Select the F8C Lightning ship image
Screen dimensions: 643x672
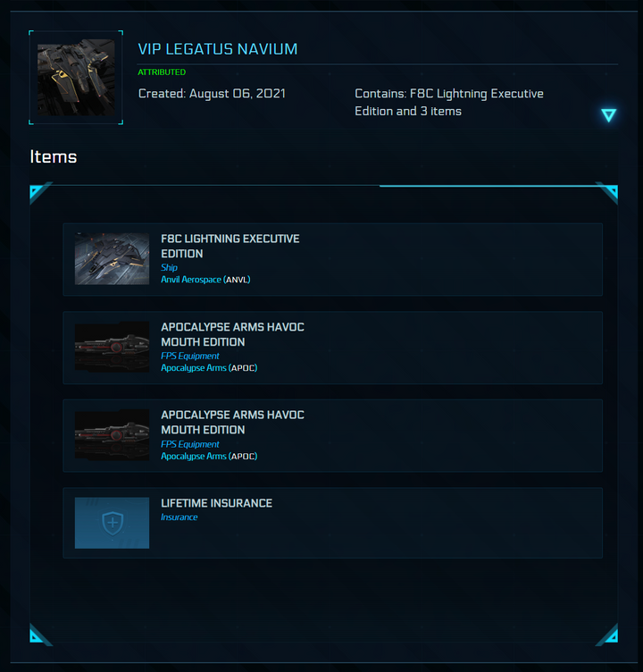coord(112,259)
